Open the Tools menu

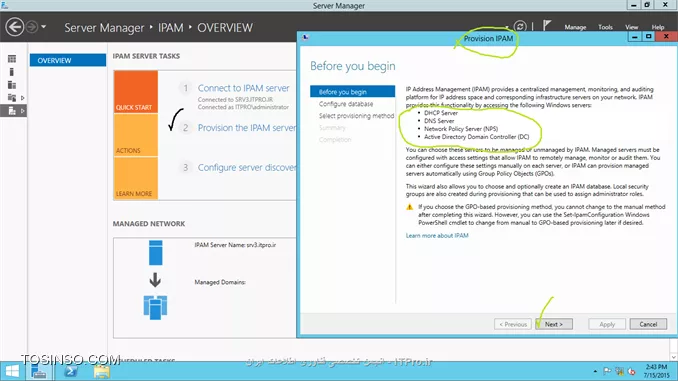coord(605,27)
